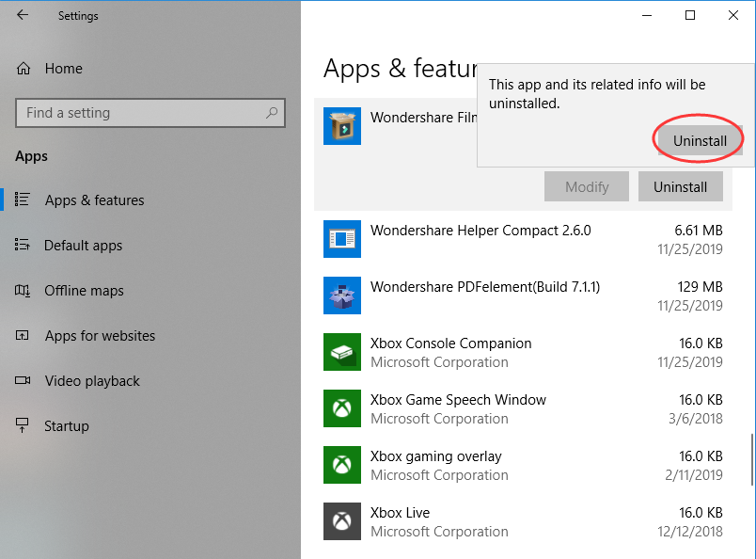Select the Apps & features sidebar icon
Screen dimensions: 756x559
pos(23,200)
